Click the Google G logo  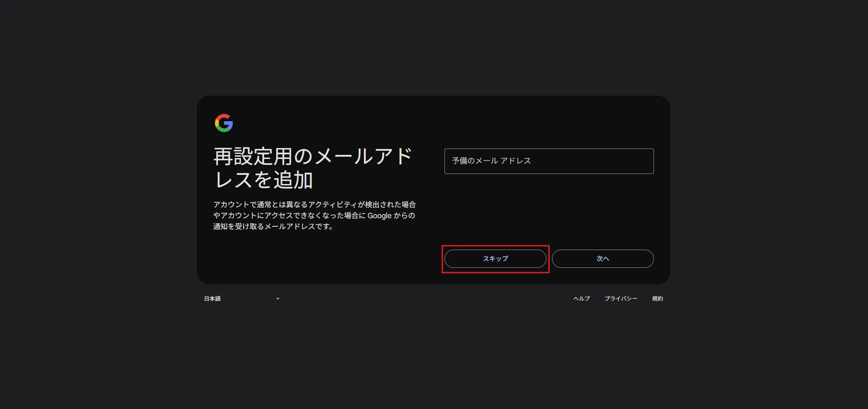click(x=224, y=123)
